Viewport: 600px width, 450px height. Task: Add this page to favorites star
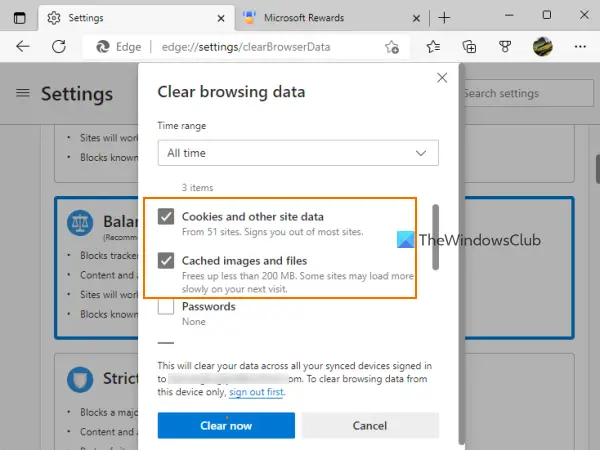point(392,47)
